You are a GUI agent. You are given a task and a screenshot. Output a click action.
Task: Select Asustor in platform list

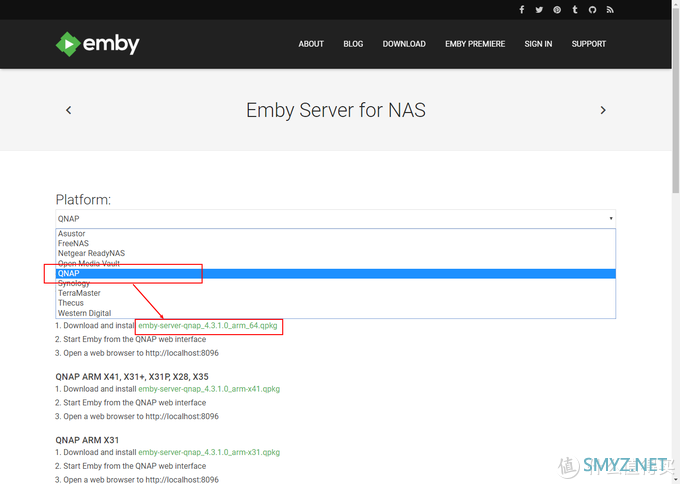point(335,234)
